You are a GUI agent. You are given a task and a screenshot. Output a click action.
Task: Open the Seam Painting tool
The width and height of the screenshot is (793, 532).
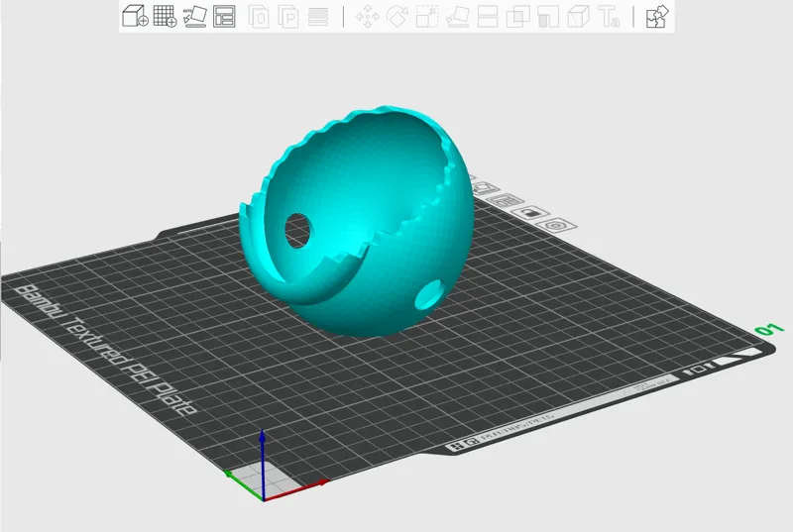pos(548,16)
